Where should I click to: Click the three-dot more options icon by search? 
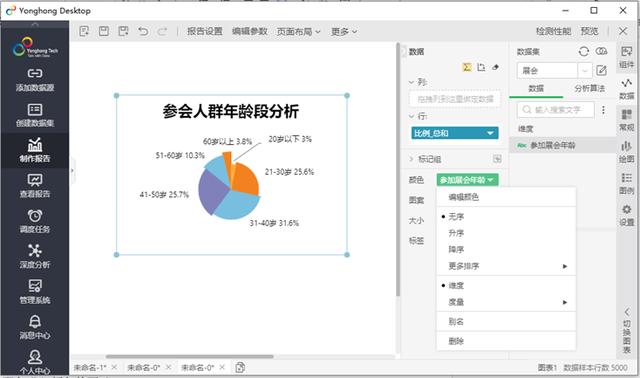(x=603, y=110)
